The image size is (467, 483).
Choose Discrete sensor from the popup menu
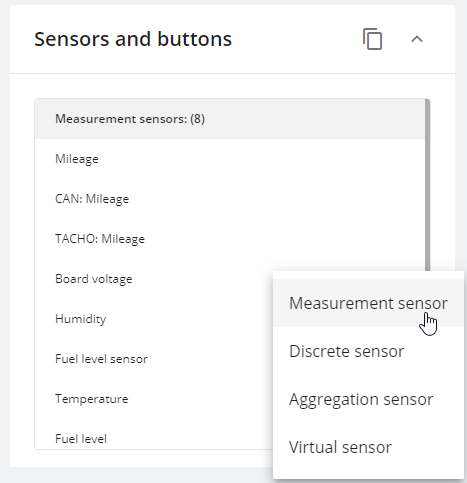368,351
